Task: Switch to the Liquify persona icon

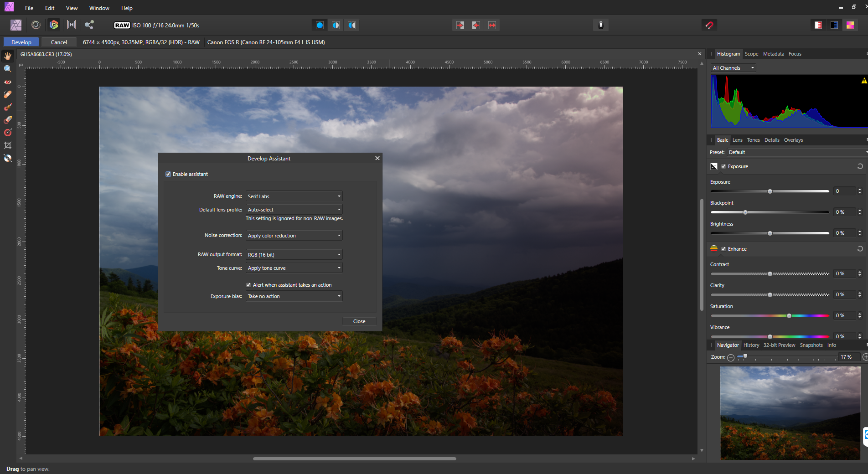Action: pyautogui.click(x=36, y=25)
